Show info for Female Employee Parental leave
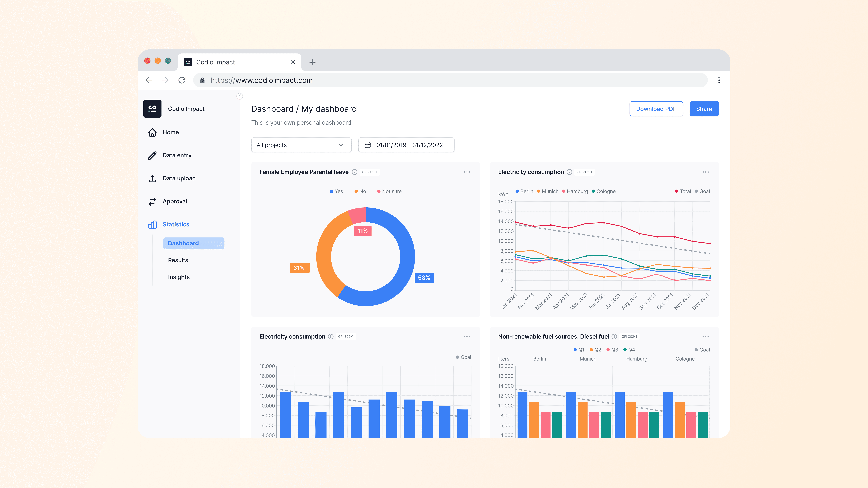This screenshot has height=488, width=868. (x=354, y=172)
